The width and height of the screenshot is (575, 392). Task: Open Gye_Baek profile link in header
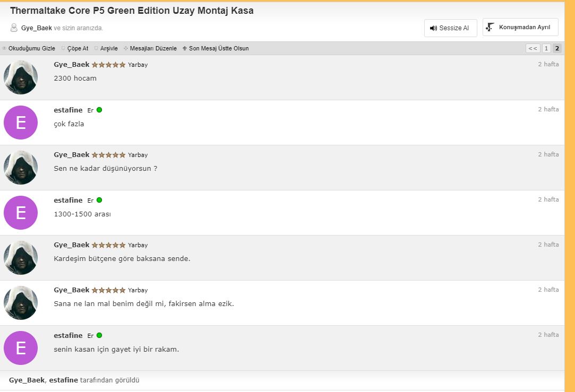click(x=36, y=28)
